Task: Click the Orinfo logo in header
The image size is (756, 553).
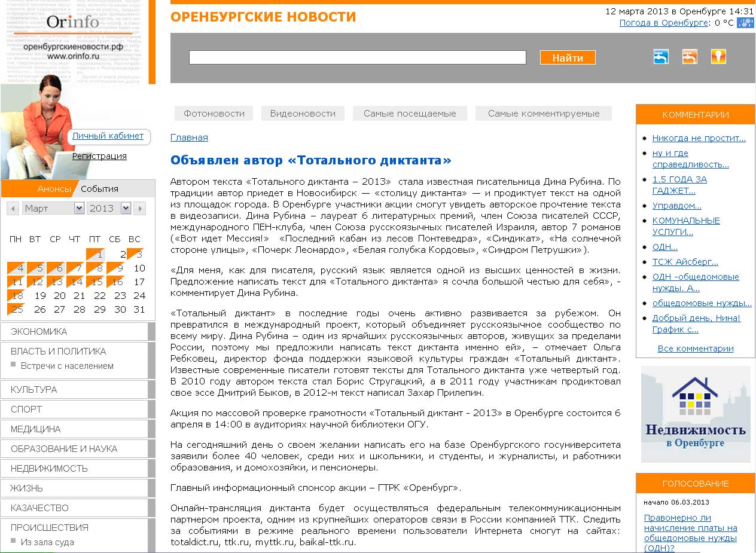Action: 72,23
